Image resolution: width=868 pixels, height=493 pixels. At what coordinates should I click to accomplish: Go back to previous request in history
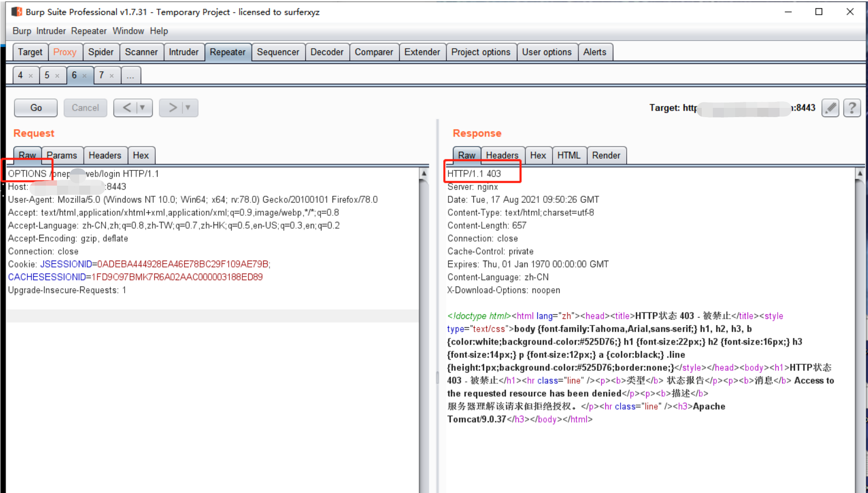tap(126, 108)
